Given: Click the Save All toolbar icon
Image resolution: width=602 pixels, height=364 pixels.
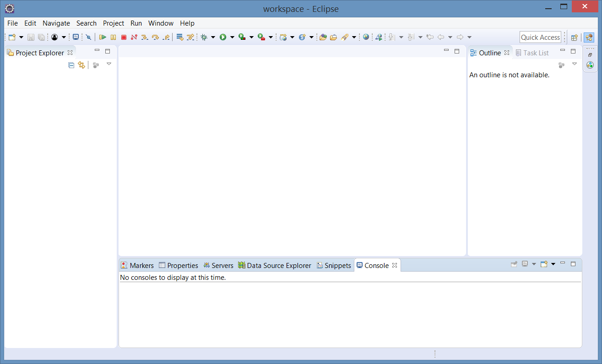Looking at the screenshot, I should tap(41, 37).
